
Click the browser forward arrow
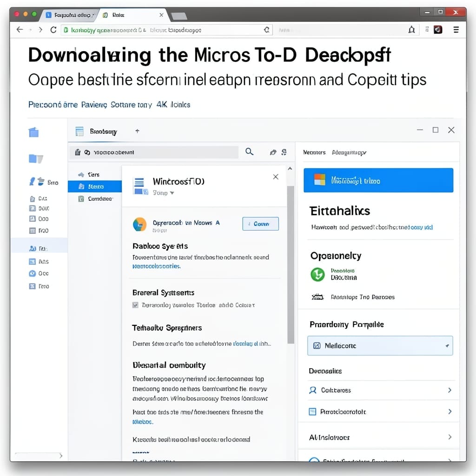pos(40,30)
